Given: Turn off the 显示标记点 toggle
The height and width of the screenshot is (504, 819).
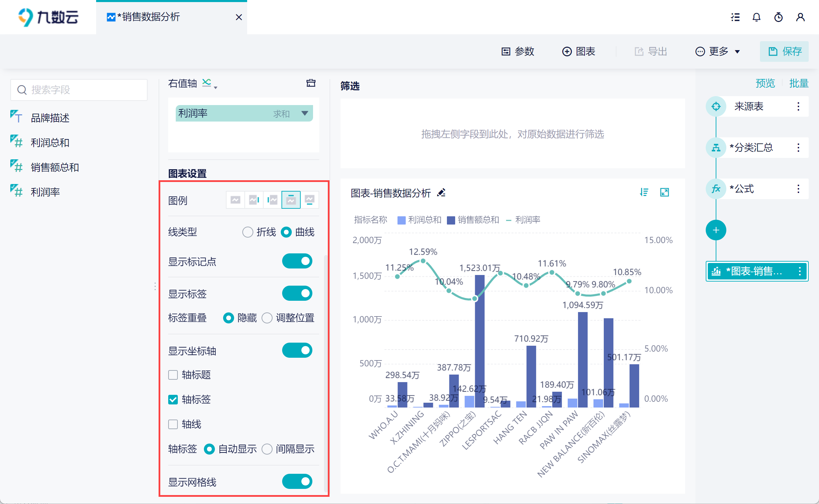Looking at the screenshot, I should [297, 261].
